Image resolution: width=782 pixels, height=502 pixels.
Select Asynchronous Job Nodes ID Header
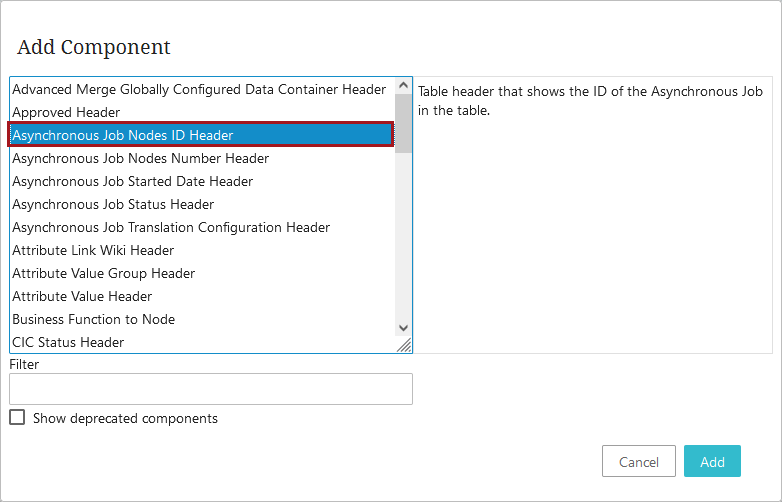[x=201, y=135]
